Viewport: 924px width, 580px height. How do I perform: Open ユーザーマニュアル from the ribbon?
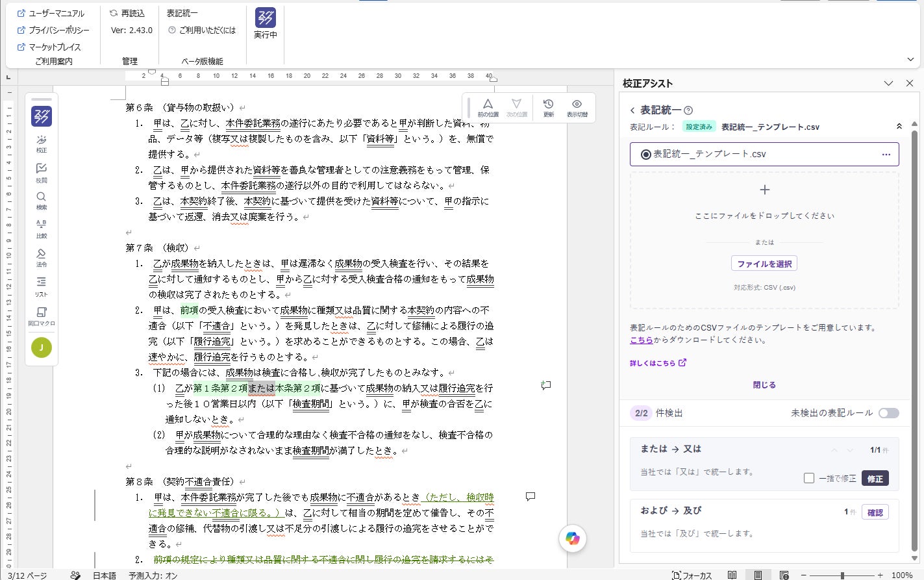(x=51, y=13)
